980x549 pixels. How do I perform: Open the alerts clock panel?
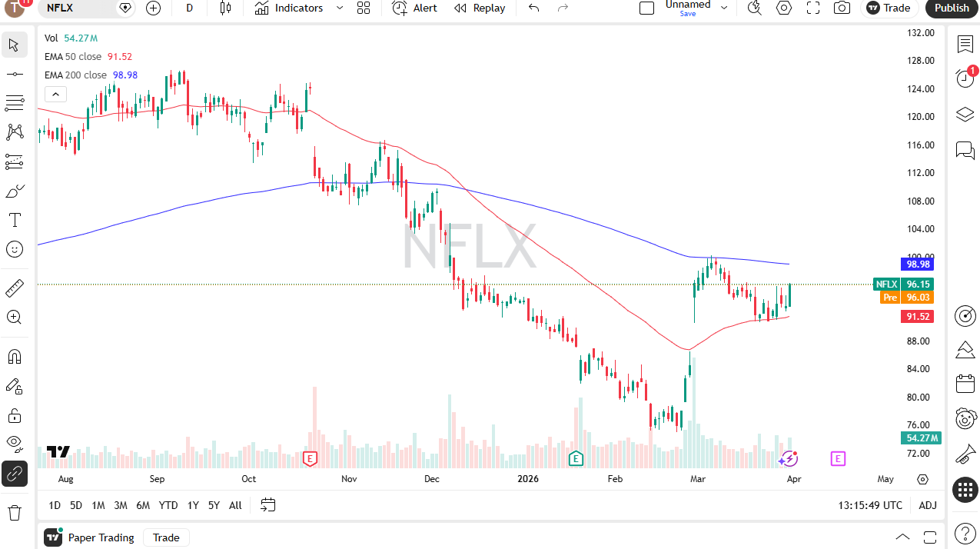tap(965, 78)
